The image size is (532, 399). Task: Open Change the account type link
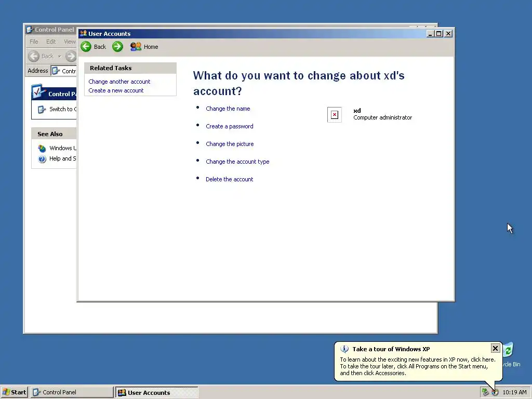[237, 162]
